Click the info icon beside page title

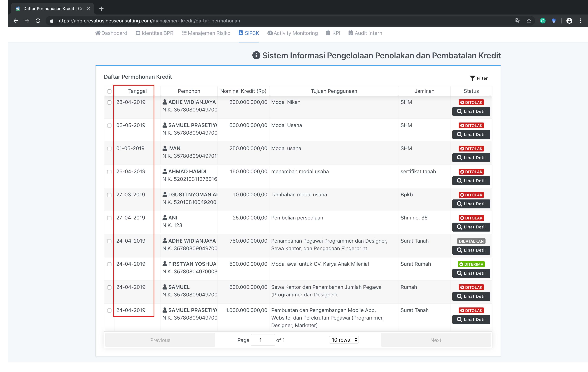tap(256, 55)
